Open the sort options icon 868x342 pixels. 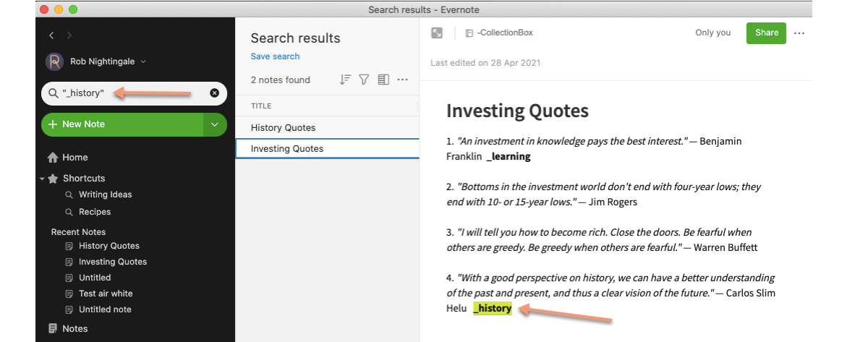coord(346,80)
